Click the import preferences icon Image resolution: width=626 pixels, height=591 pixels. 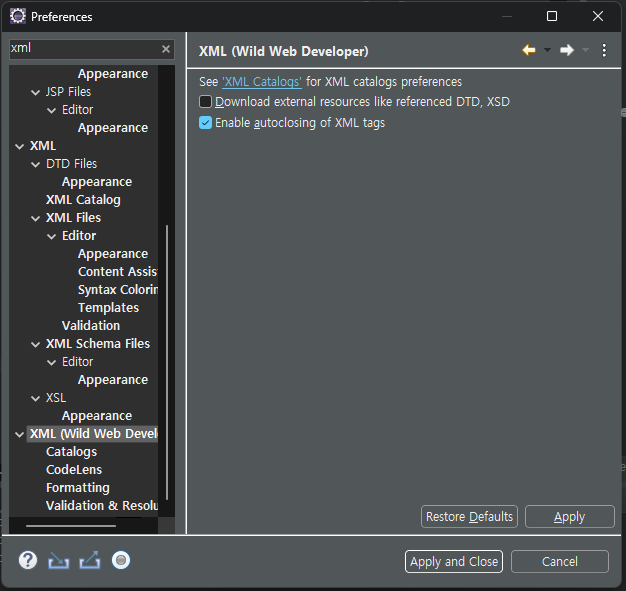coord(59,560)
